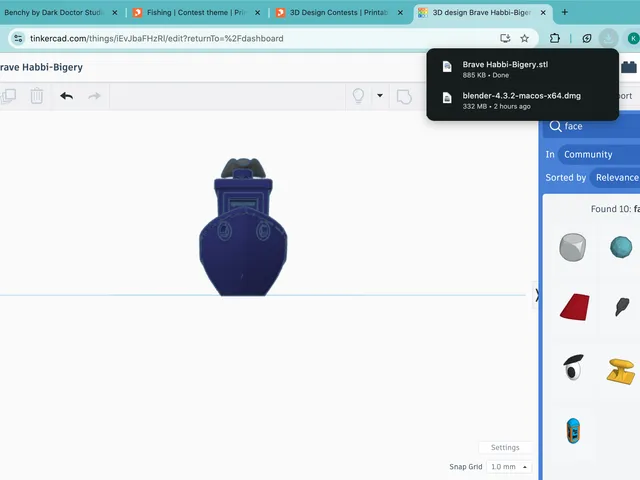Image resolution: width=640 pixels, height=480 pixels.
Task: Select the blue and orange cylinder shape
Action: [x=573, y=431]
